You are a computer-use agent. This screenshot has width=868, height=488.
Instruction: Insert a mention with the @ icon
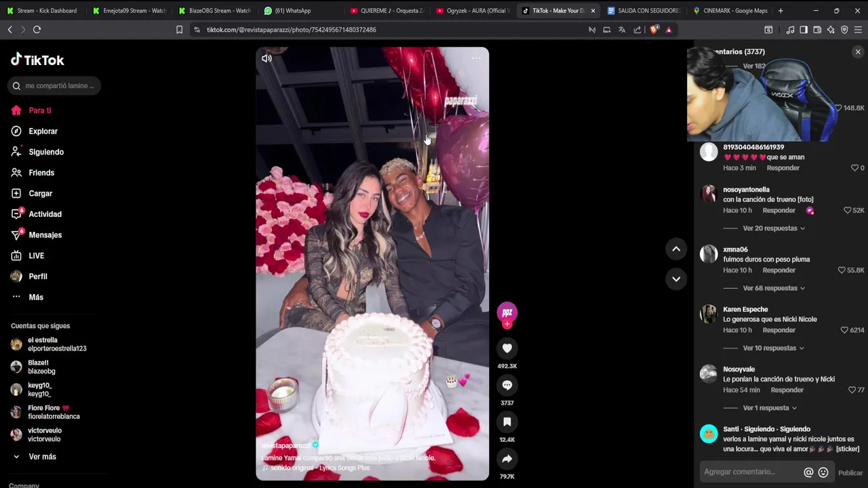pyautogui.click(x=808, y=472)
